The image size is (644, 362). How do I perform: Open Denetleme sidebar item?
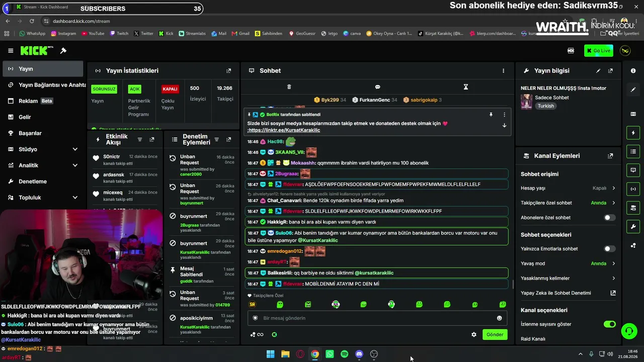43,182
